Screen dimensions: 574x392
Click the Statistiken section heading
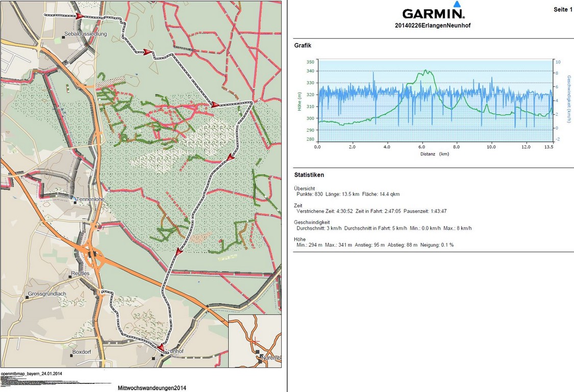309,175
